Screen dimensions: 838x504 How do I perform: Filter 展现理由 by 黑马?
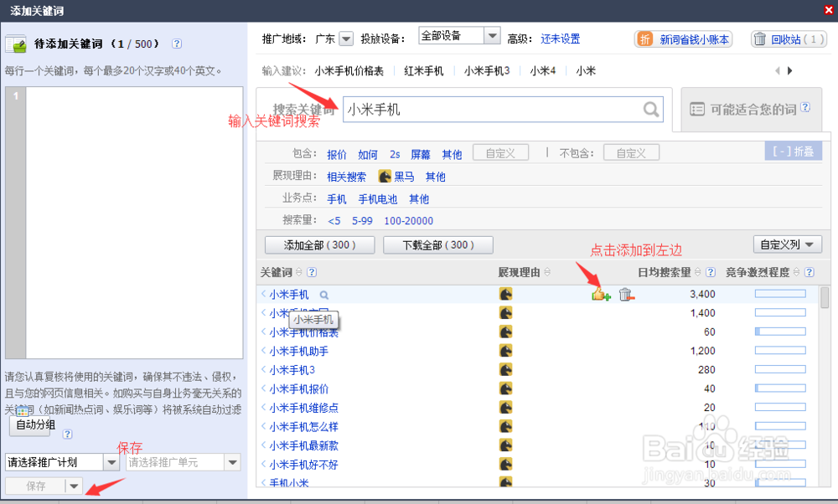[396, 177]
